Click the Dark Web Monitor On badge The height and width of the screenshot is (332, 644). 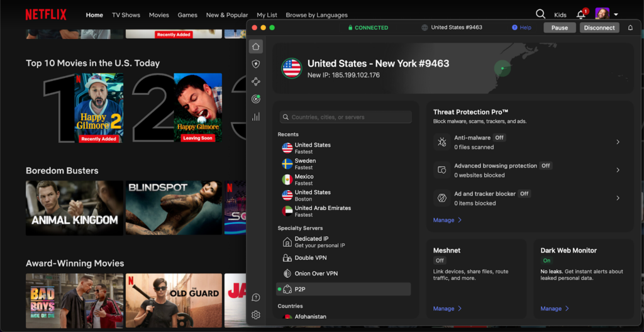tap(547, 260)
